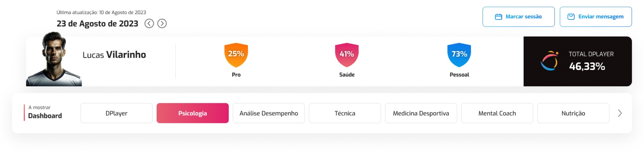The width and height of the screenshot is (644, 163).
Task: Click the pink Saúde 41% shield badge
Action: pyautogui.click(x=347, y=54)
